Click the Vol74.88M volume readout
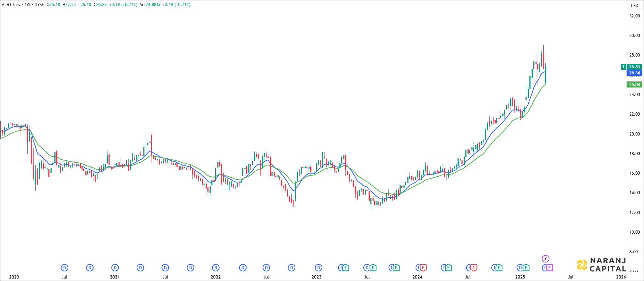 (x=150, y=5)
